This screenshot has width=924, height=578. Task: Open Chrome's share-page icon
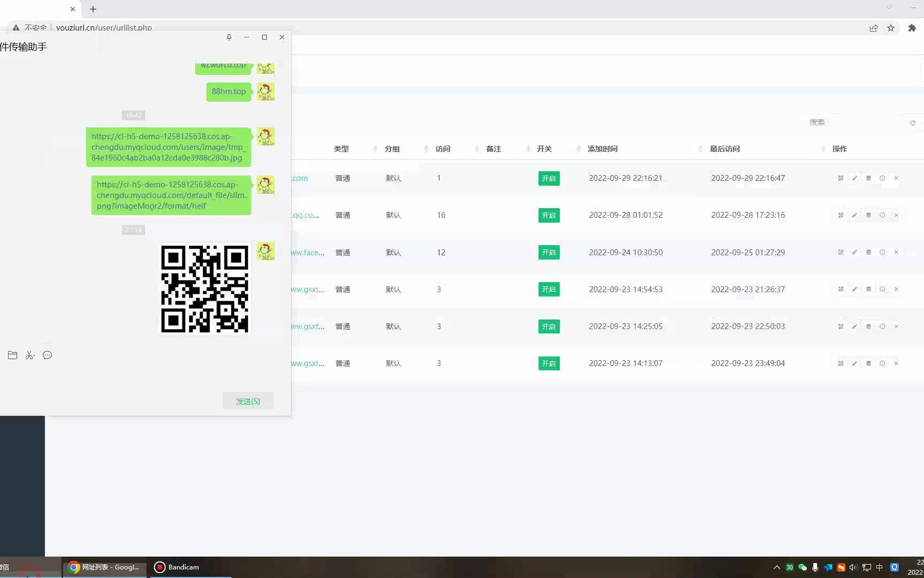874,28
